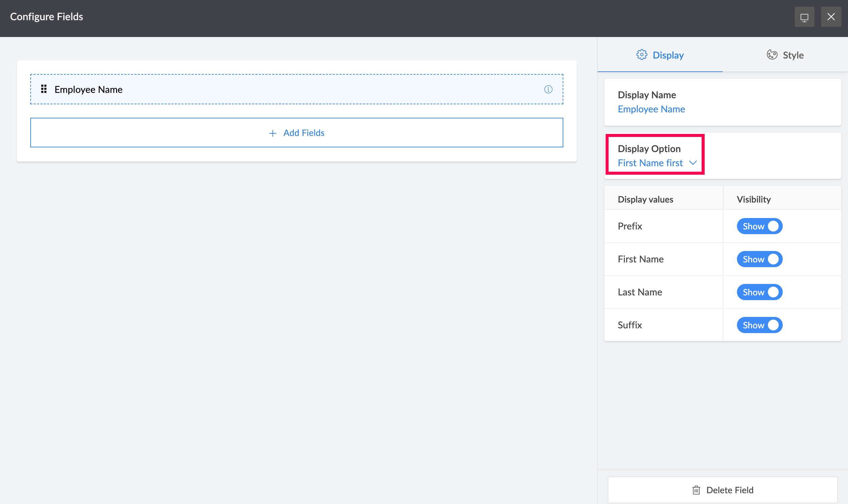Viewport: 848px width, 504px height.
Task: Click the preview monitor icon in header
Action: (804, 17)
